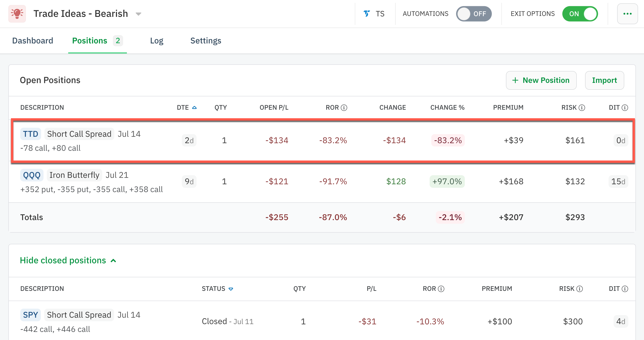The height and width of the screenshot is (340, 644).
Task: Switch to the Dashboard tab
Action: click(33, 40)
